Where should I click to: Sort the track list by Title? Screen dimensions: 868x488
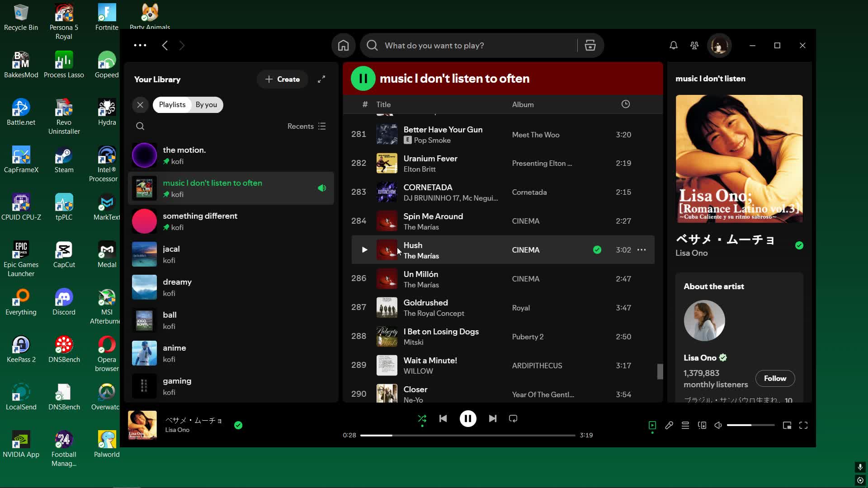coord(383,104)
